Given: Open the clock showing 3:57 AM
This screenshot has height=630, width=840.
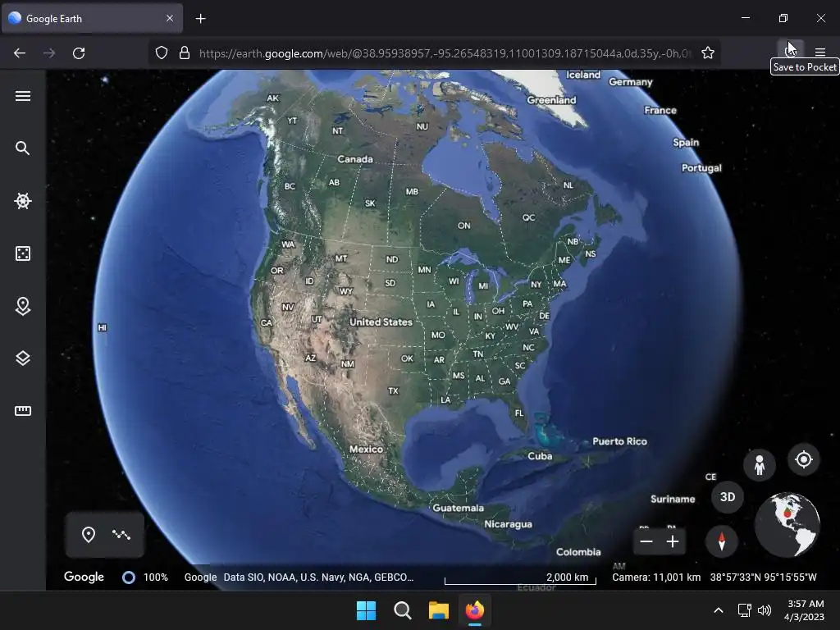Looking at the screenshot, I should [x=805, y=610].
